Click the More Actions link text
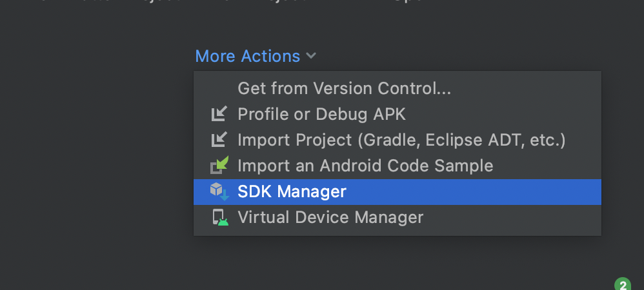The width and height of the screenshot is (644, 290). click(248, 56)
